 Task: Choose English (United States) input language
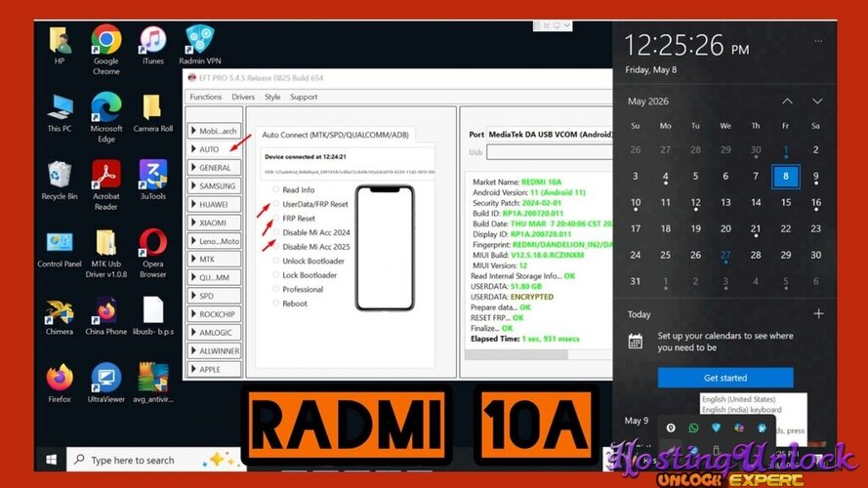[x=738, y=399]
